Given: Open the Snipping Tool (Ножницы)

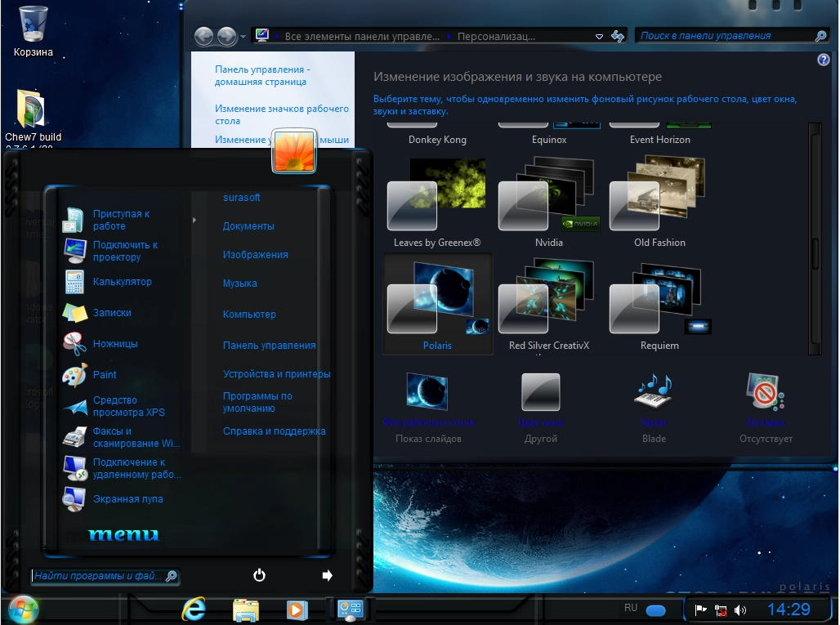Looking at the screenshot, I should click(114, 344).
